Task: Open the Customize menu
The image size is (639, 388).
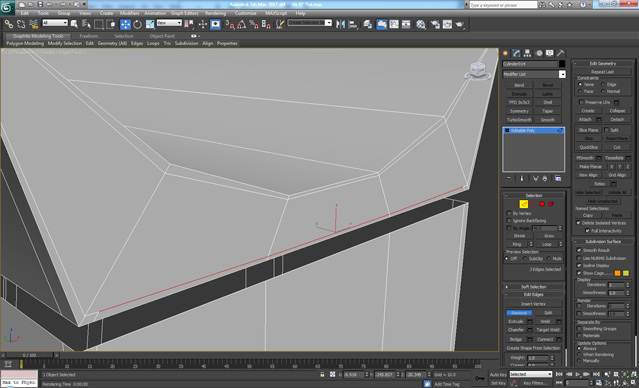Action: (246, 13)
